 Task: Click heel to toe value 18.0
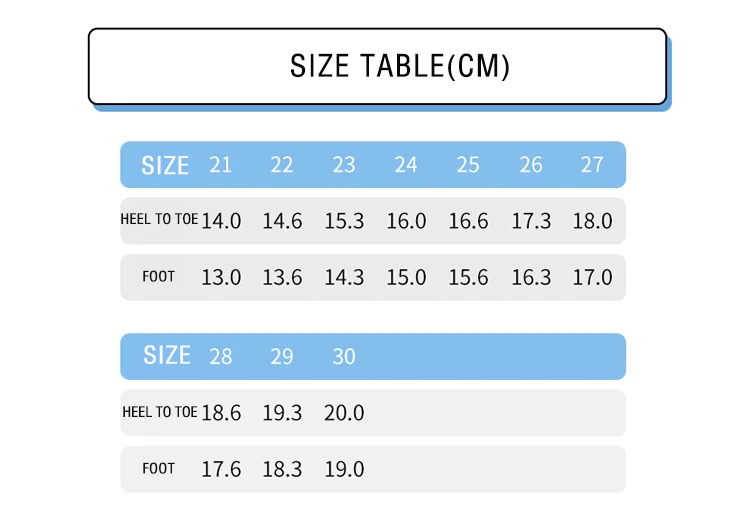tap(593, 221)
